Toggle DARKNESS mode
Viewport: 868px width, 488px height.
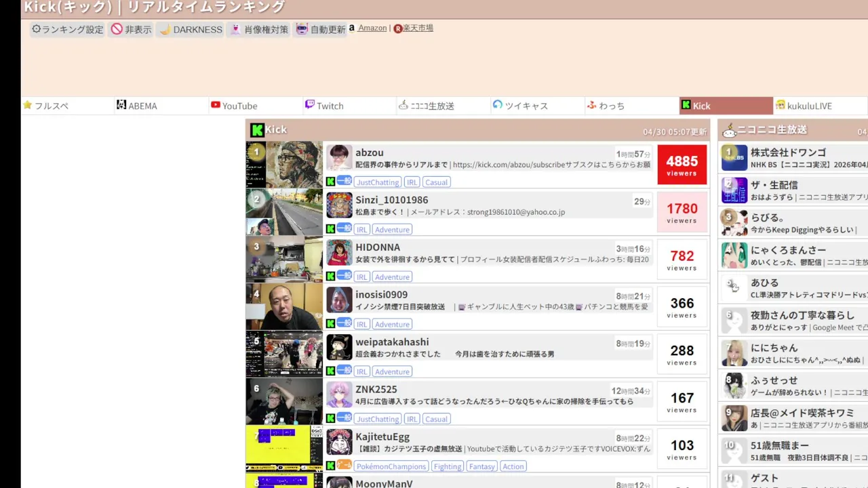(x=190, y=29)
